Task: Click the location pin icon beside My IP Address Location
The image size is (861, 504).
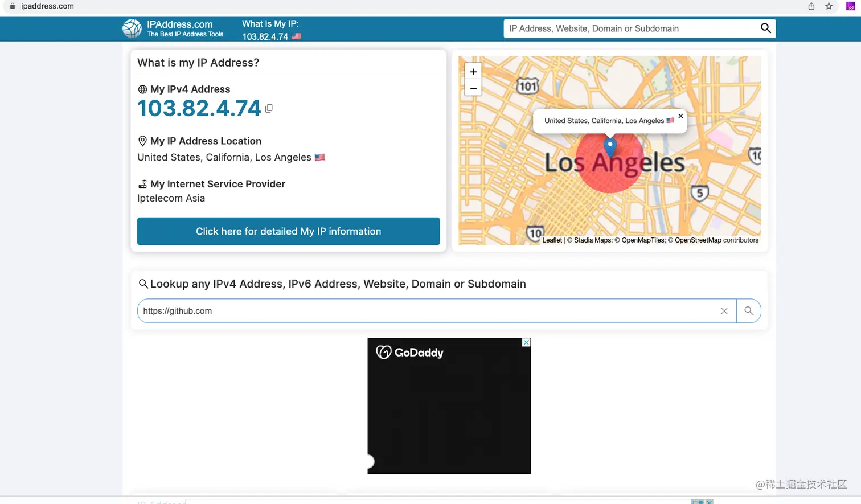Action: tap(142, 141)
